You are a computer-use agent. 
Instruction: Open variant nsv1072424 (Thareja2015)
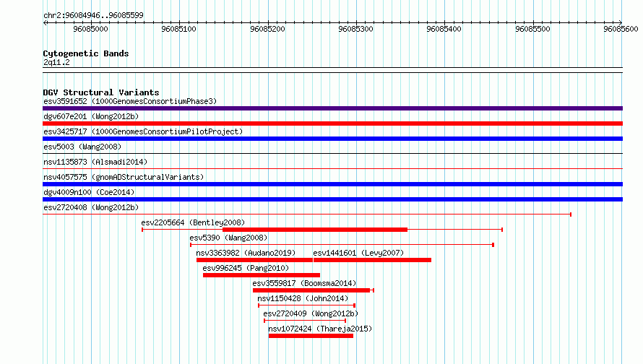pos(320,329)
